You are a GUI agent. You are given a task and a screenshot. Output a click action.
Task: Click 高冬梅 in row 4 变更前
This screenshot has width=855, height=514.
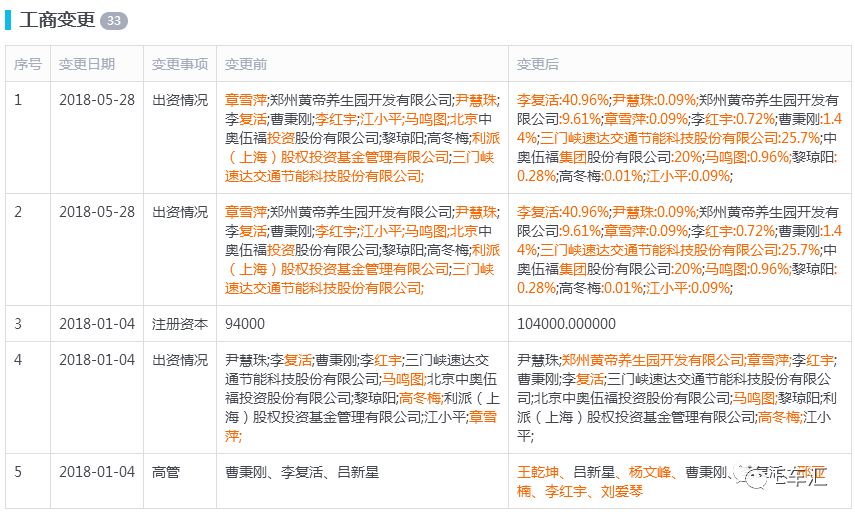pyautogui.click(x=420, y=398)
